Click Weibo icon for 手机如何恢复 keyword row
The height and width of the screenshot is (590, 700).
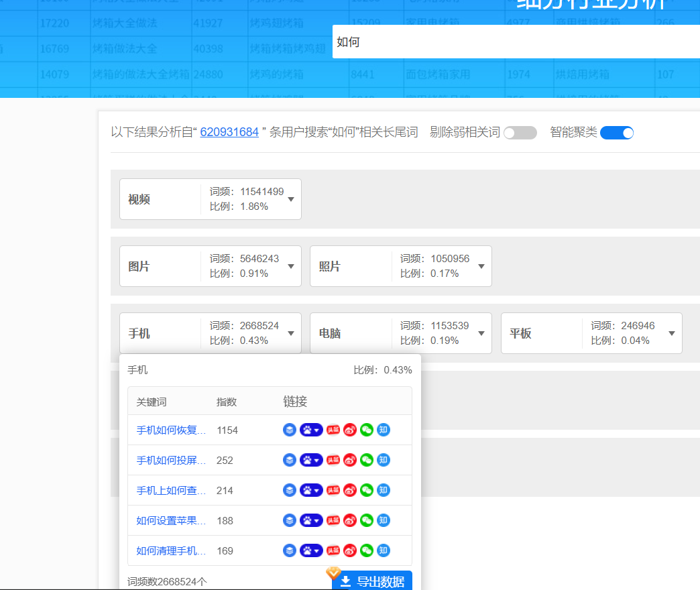pyautogui.click(x=350, y=430)
